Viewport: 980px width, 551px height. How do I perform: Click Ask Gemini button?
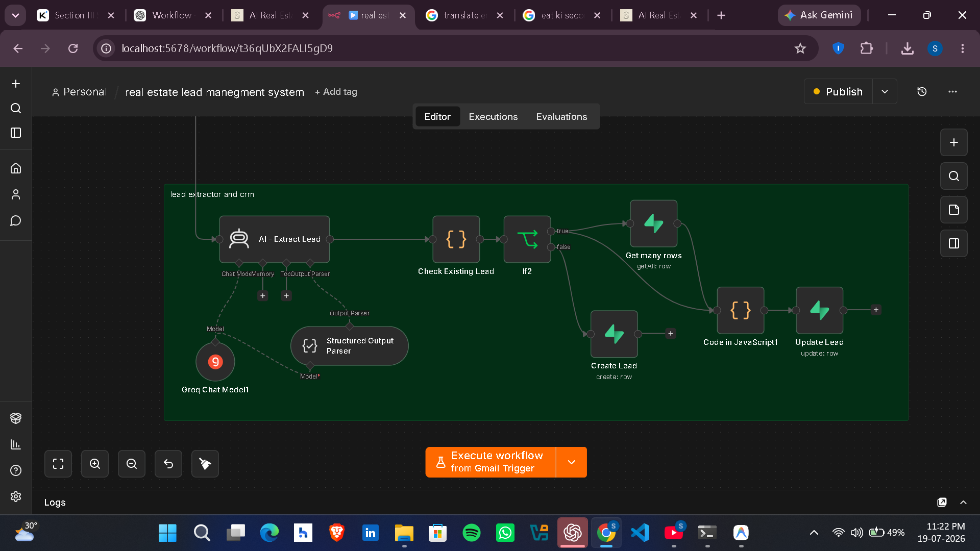(819, 15)
